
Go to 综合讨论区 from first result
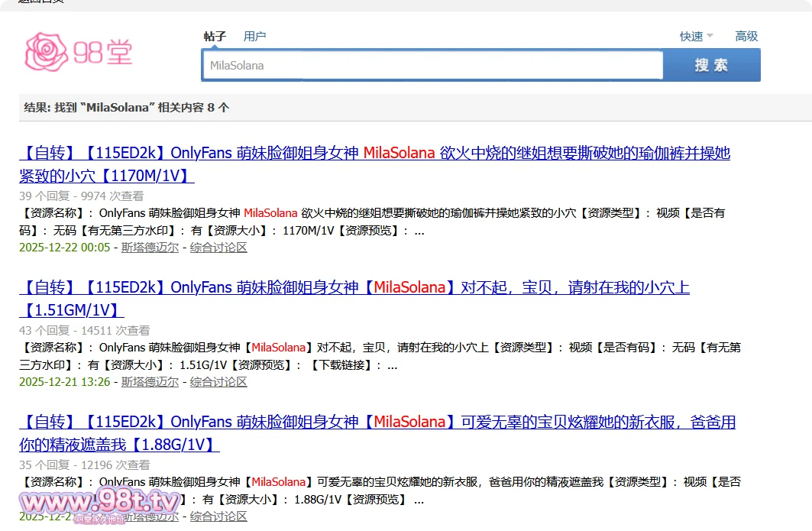coord(218,248)
